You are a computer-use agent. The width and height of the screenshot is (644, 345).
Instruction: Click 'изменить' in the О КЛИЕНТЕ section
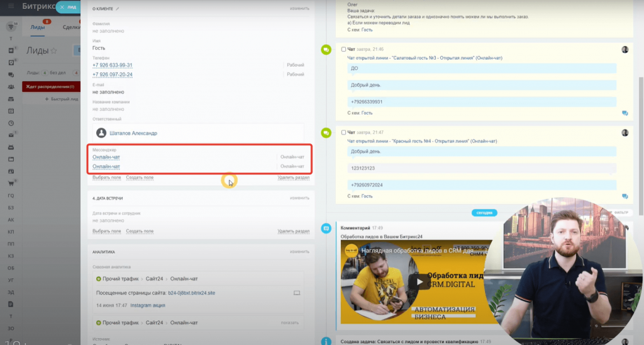[x=299, y=9]
